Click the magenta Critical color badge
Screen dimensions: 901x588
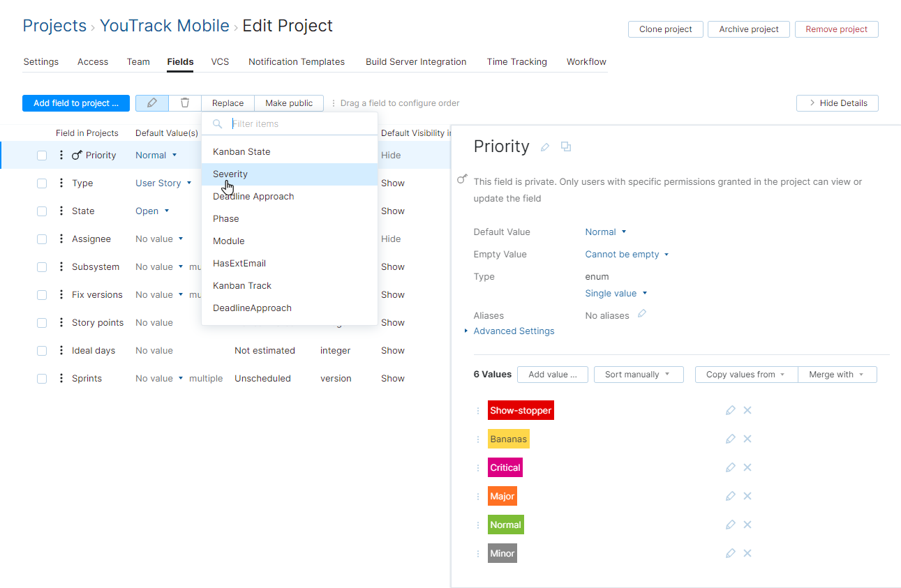pyautogui.click(x=505, y=467)
